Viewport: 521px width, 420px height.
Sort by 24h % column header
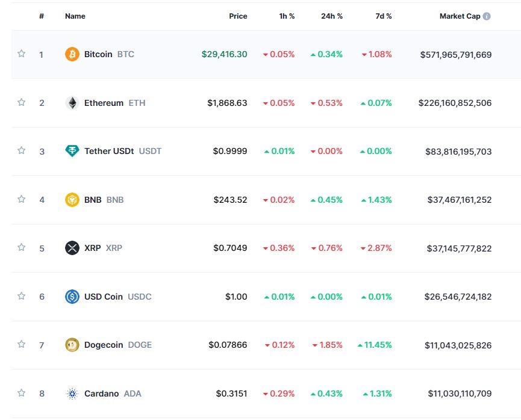point(331,16)
